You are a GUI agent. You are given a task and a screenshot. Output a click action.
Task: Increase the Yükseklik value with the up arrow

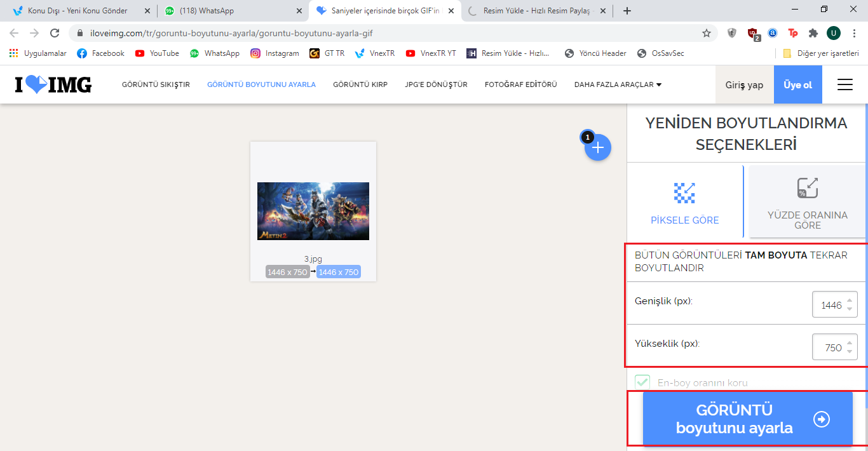point(850,343)
